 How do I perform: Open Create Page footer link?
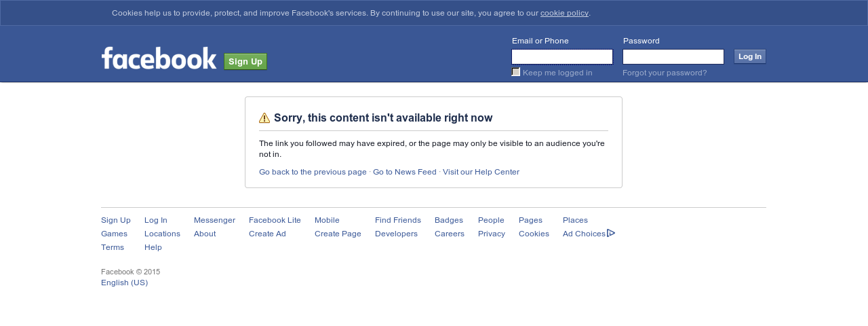(x=338, y=234)
